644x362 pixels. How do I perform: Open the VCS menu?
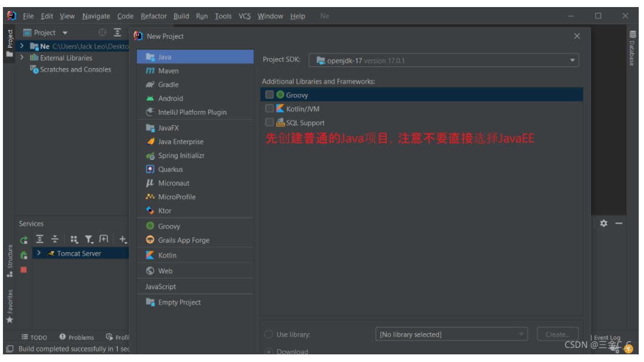[x=245, y=16]
